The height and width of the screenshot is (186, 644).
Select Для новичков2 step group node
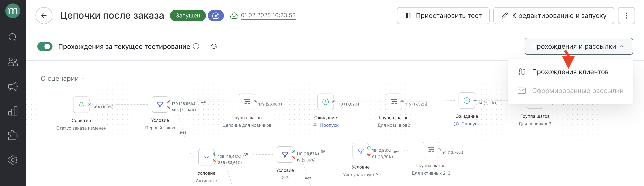click(394, 101)
